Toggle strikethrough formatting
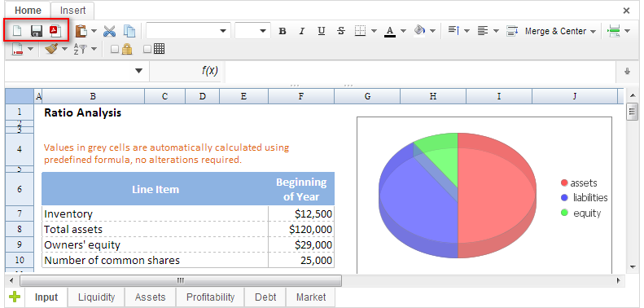The height and width of the screenshot is (308, 644). pos(341,31)
